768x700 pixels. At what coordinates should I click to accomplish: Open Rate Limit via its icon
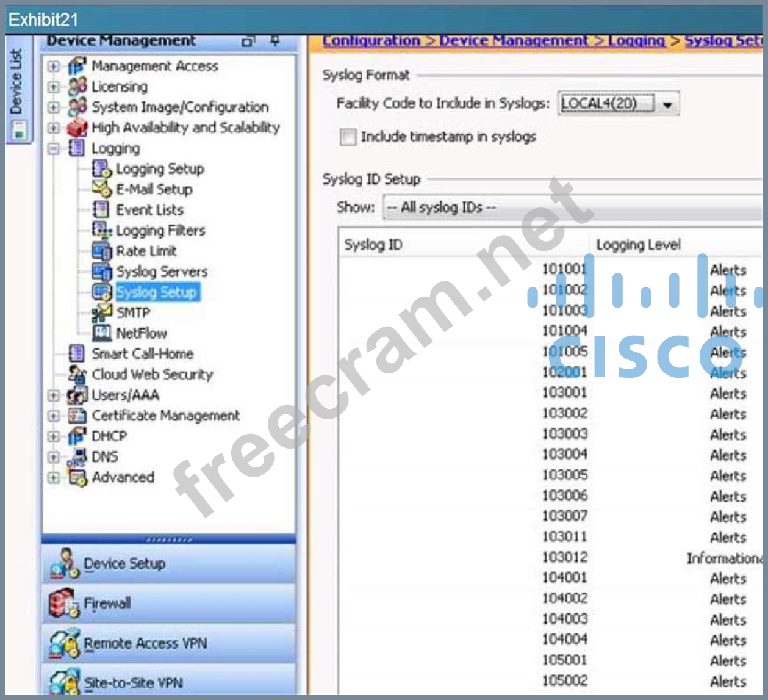point(101,251)
